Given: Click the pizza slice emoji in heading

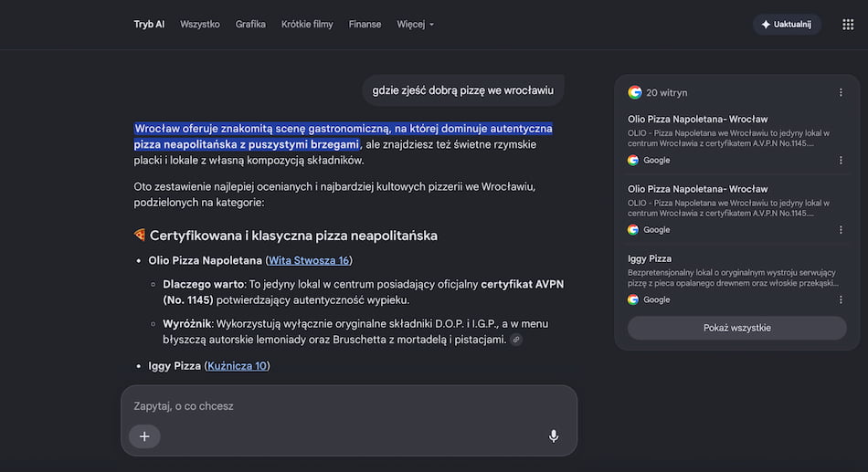Looking at the screenshot, I should [x=140, y=236].
